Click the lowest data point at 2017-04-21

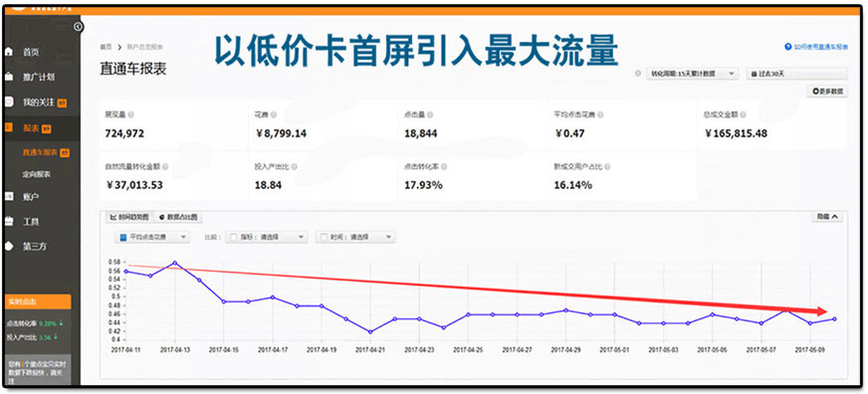pos(370,331)
